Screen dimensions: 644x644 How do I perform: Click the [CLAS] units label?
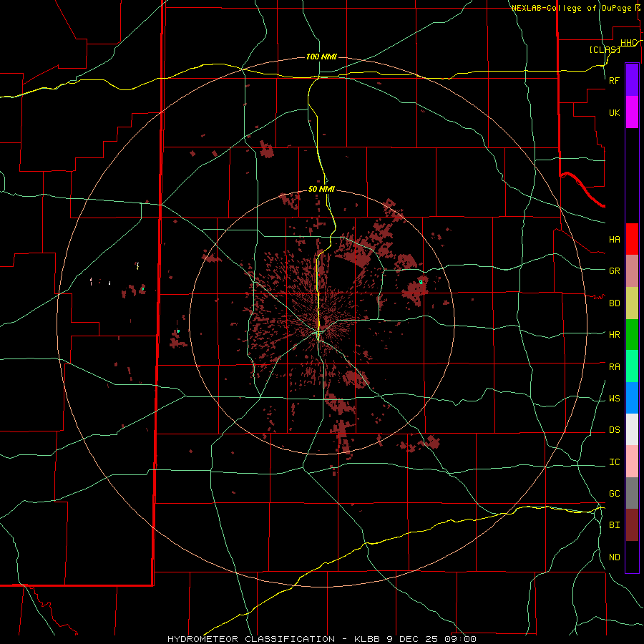tap(605, 49)
